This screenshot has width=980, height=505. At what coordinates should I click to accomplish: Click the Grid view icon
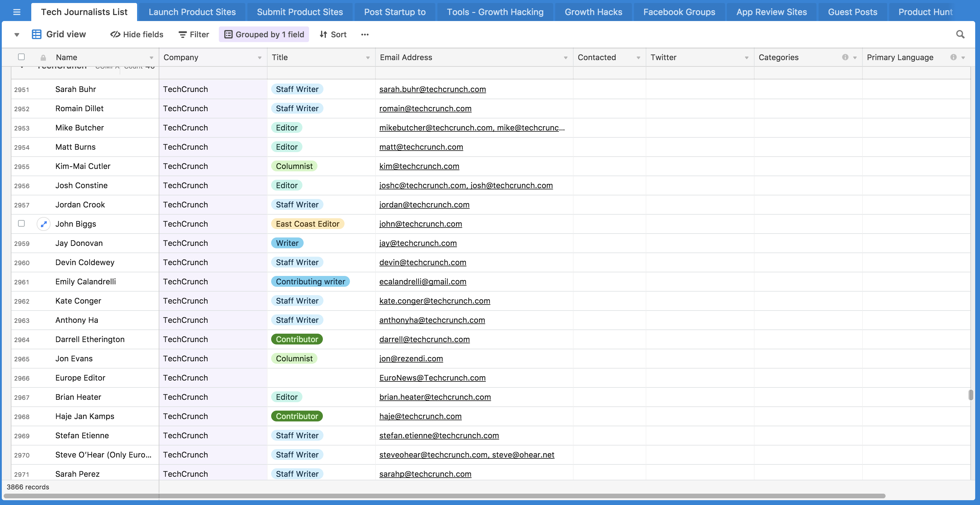(x=36, y=35)
